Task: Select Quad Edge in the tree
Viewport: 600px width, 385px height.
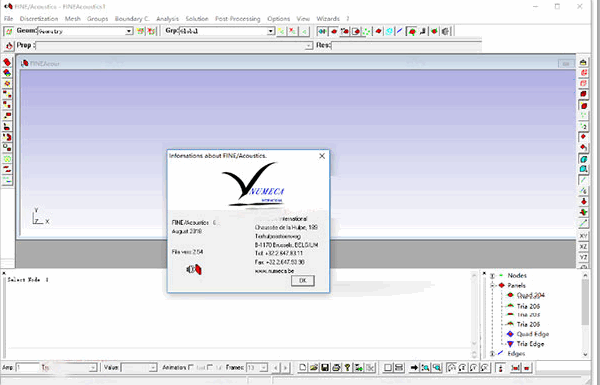Action: point(533,334)
